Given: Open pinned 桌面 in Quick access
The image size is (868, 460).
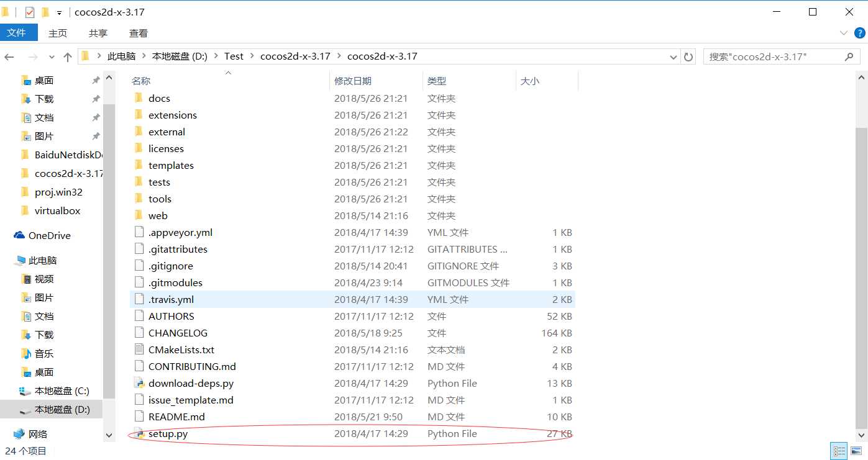Looking at the screenshot, I should 44,80.
